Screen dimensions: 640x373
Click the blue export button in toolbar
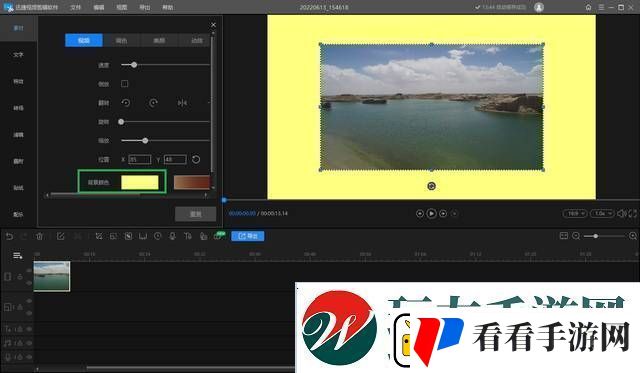[x=248, y=236]
